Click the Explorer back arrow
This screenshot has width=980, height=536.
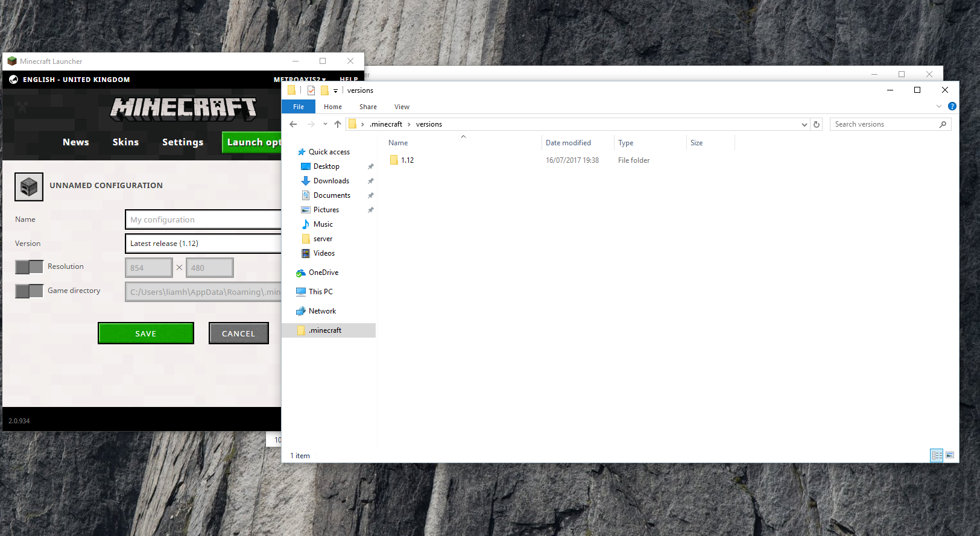294,124
